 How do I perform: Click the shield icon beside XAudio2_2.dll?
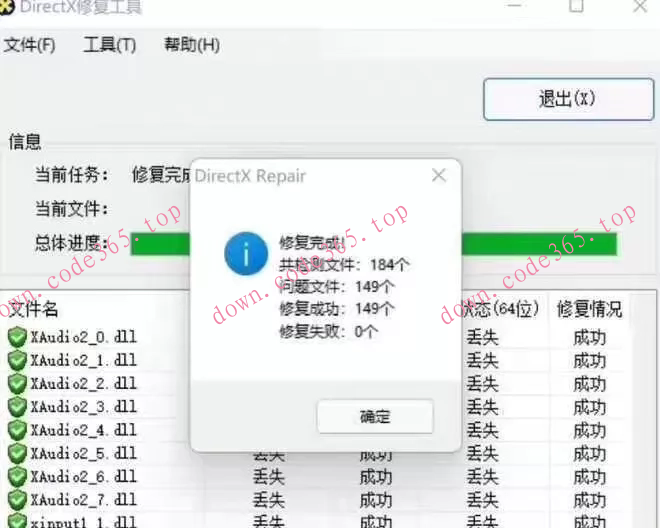17,384
